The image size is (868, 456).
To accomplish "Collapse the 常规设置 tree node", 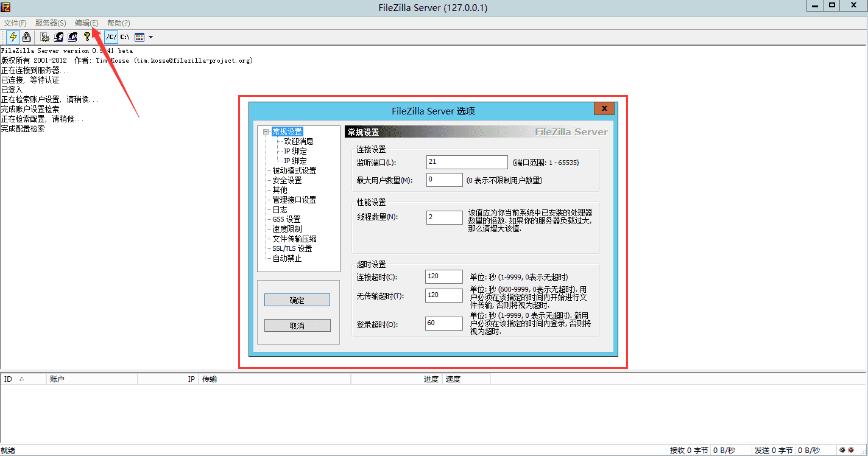I will 266,132.
